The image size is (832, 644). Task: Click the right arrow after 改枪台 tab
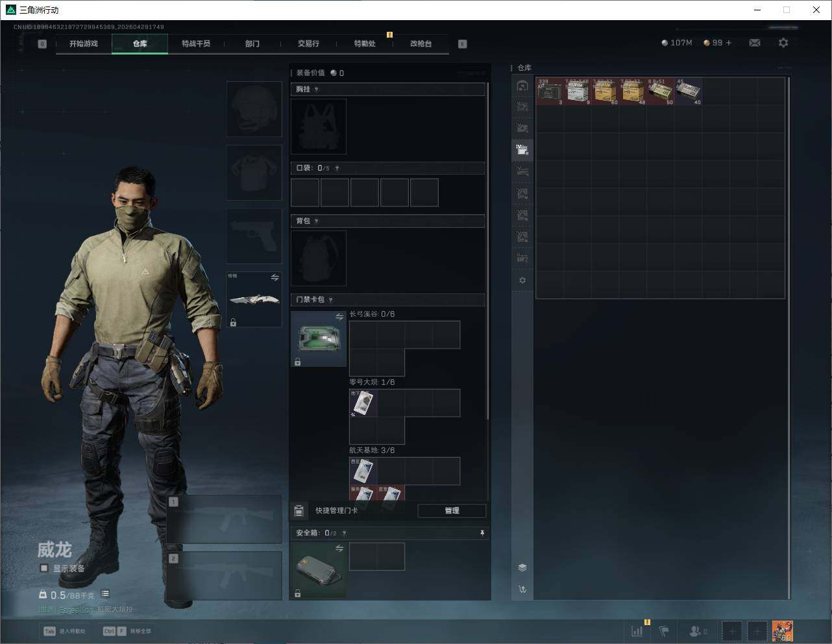[463, 44]
